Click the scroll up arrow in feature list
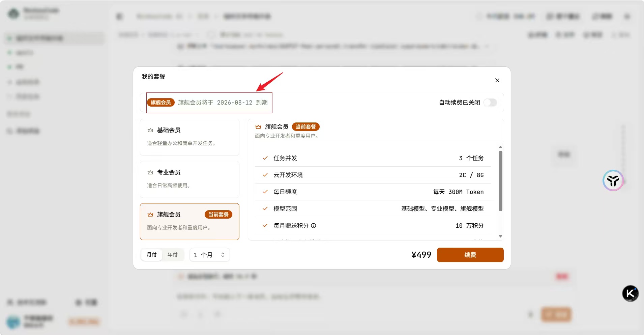This screenshot has height=335, width=644. [x=500, y=147]
